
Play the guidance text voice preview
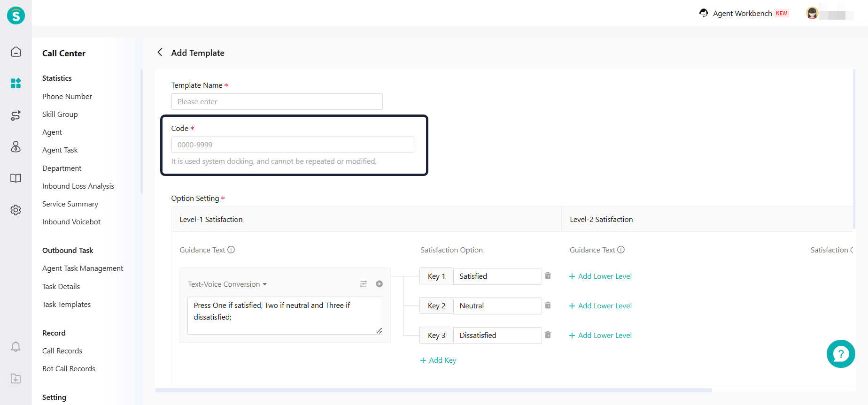380,284
